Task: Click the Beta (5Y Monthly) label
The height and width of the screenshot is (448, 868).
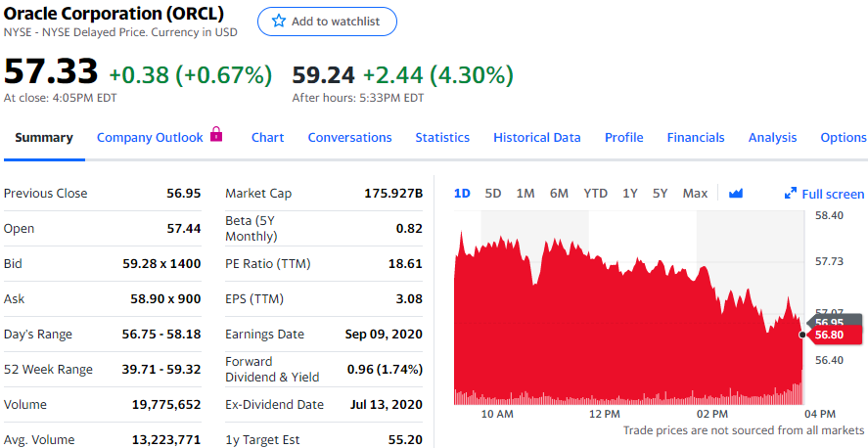Action: tap(251, 229)
